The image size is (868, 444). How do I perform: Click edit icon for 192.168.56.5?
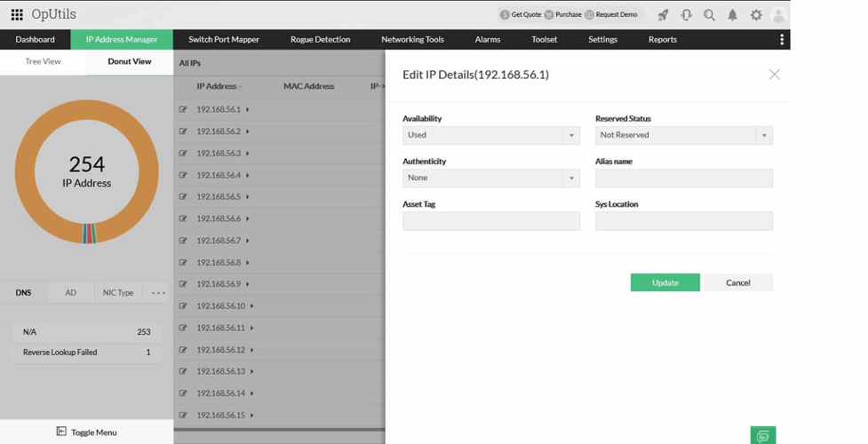tap(183, 197)
